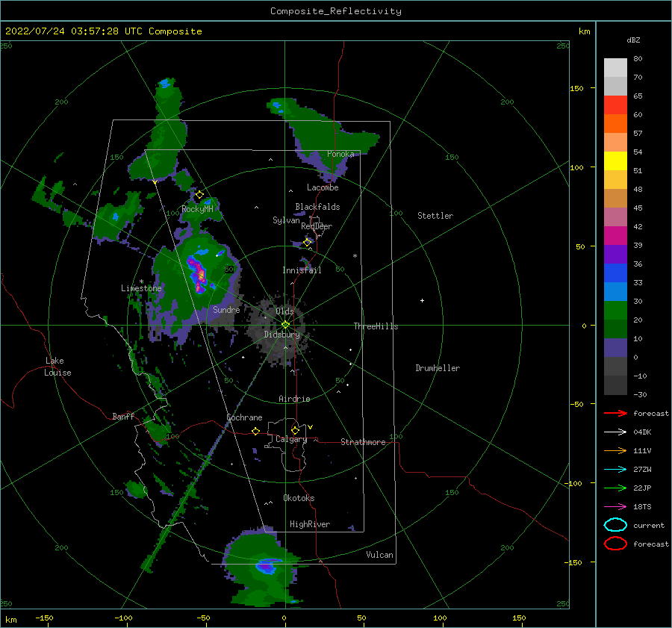
Task: Click the Airdrie city label
Action: coord(294,399)
